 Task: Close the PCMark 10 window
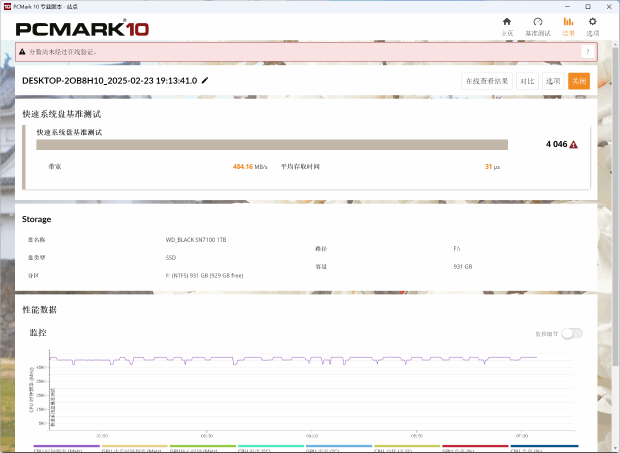pos(609,7)
